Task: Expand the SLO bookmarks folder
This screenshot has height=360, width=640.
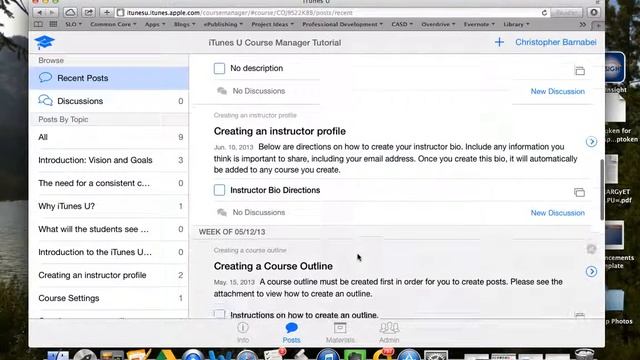Action: tap(73, 24)
